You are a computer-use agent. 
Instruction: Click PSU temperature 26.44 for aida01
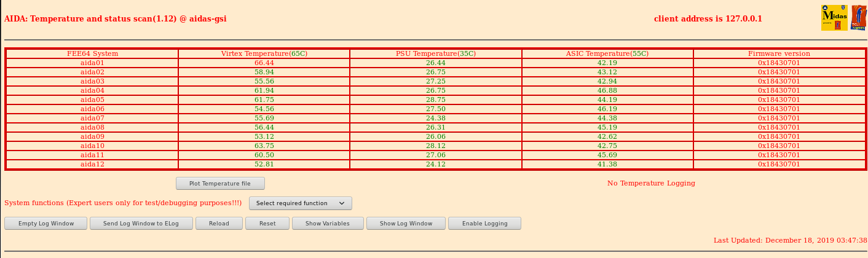pyautogui.click(x=436, y=63)
